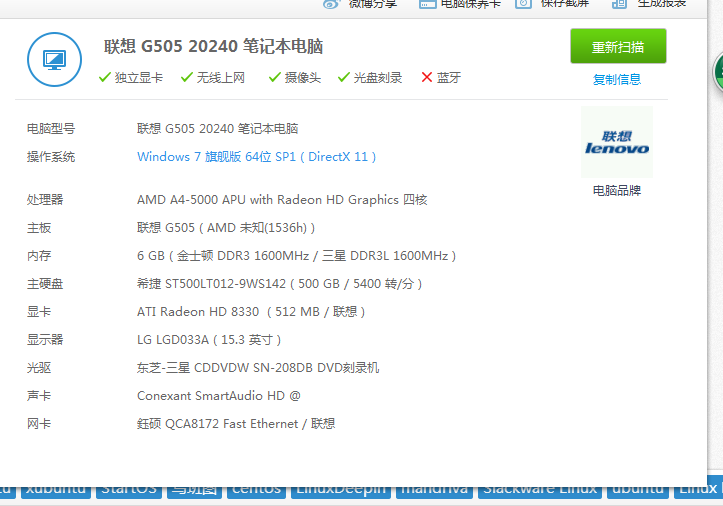Image resolution: width=723 pixels, height=506 pixels.
Task: Click the 光盘刻录 green checkmark
Action: coord(344,77)
